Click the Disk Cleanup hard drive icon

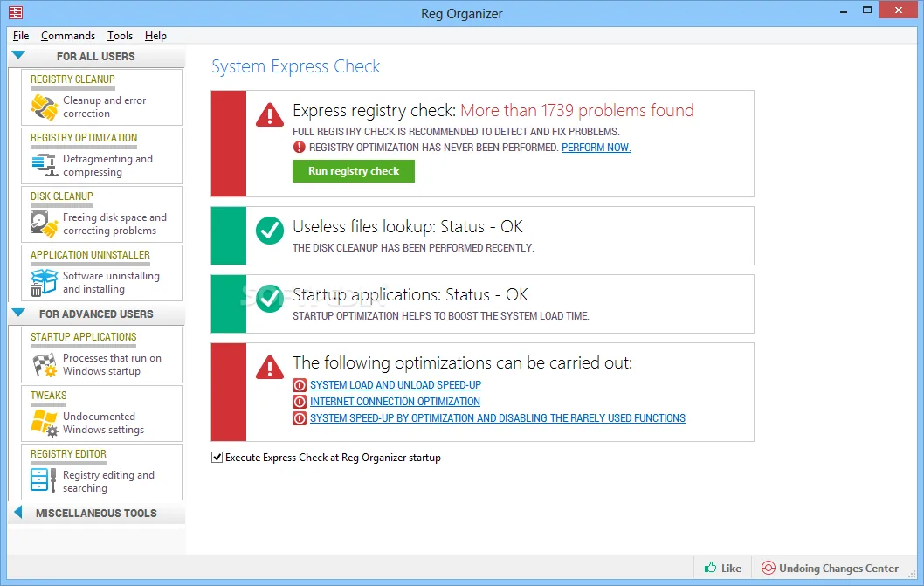tap(45, 224)
